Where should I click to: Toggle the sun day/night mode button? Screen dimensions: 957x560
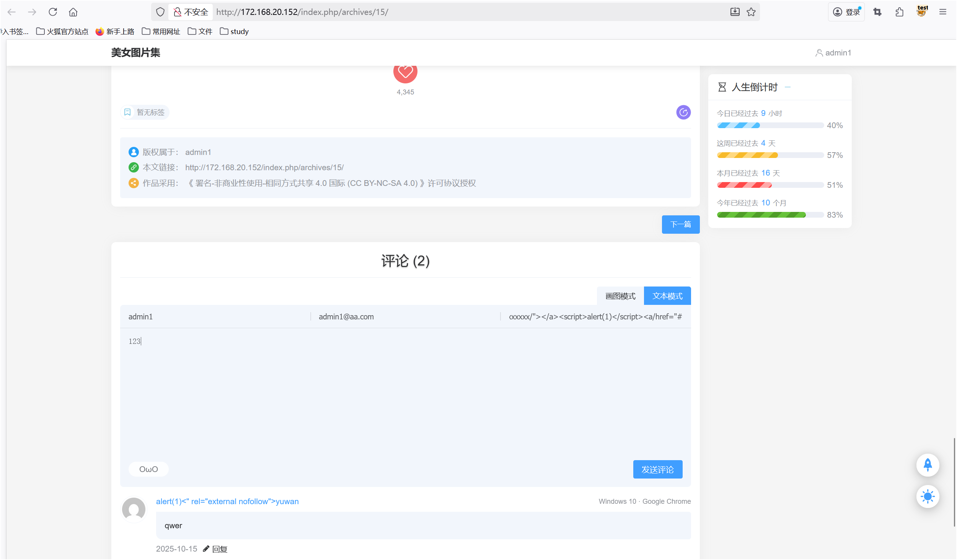pyautogui.click(x=928, y=497)
